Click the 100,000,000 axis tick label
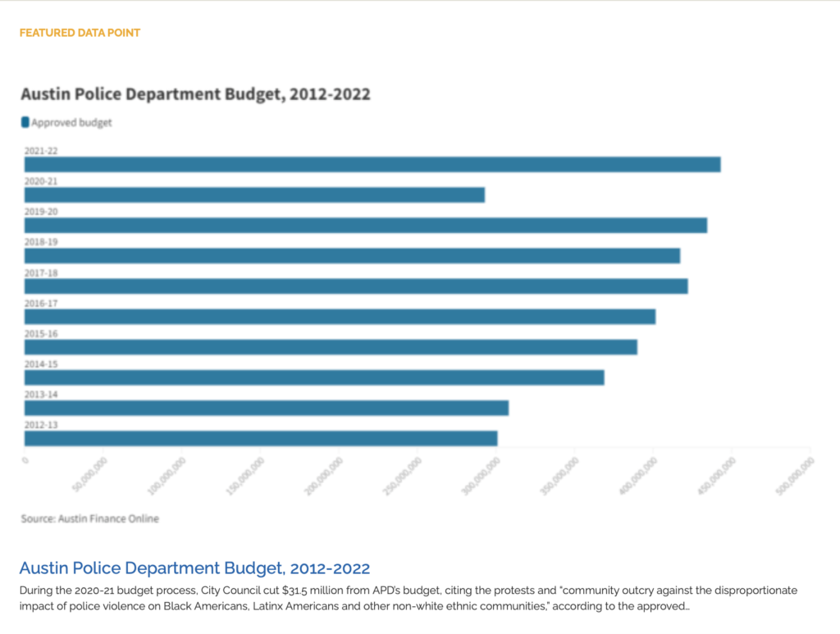 click(x=167, y=476)
